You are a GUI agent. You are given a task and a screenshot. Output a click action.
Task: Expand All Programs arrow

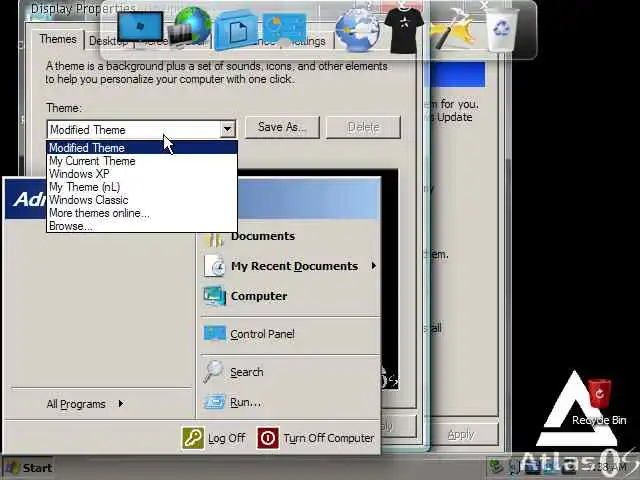tap(121, 404)
